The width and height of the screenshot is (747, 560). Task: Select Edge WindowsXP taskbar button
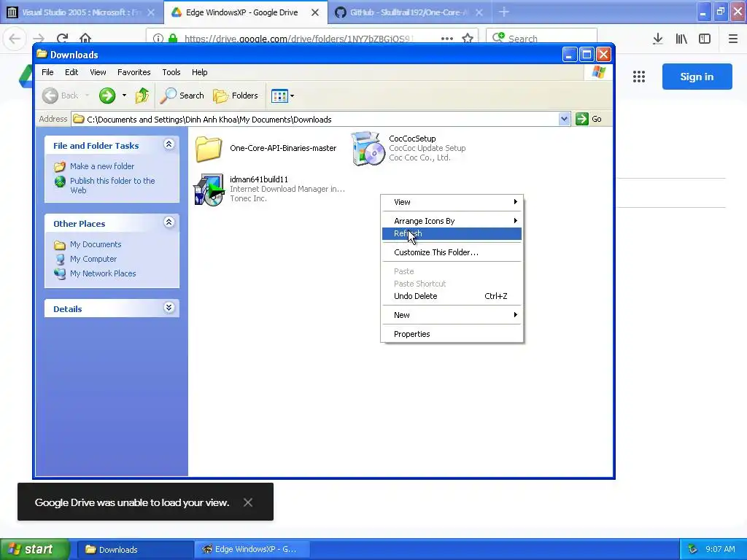click(x=252, y=550)
